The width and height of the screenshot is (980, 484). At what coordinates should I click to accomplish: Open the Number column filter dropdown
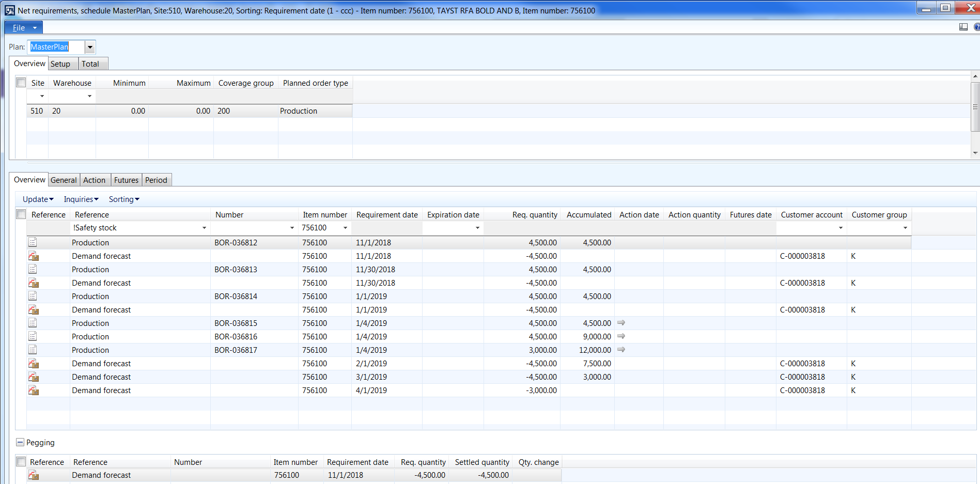tap(292, 228)
